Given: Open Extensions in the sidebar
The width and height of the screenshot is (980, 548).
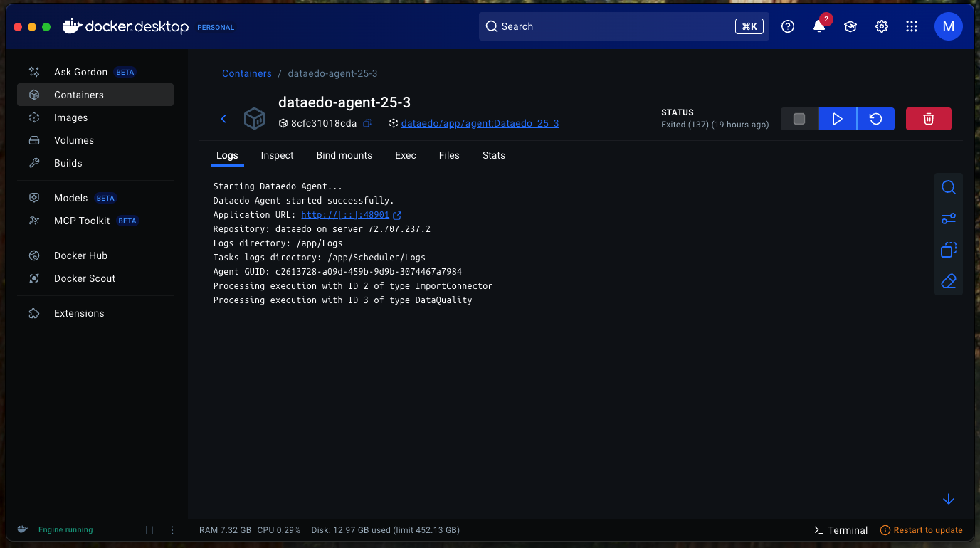Looking at the screenshot, I should point(95,313).
